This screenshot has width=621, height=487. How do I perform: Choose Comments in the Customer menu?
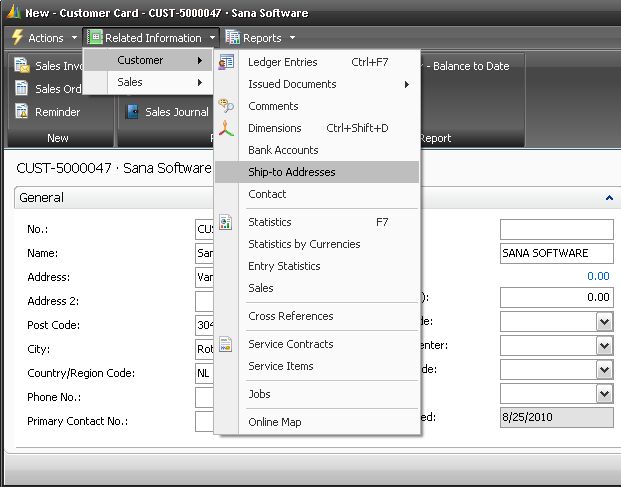click(x=317, y=106)
